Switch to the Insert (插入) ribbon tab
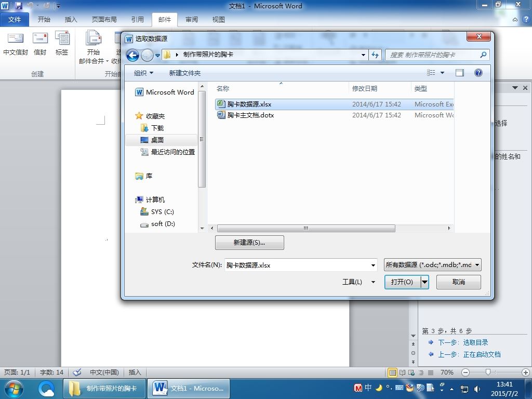This screenshot has width=532, height=399. click(71, 20)
